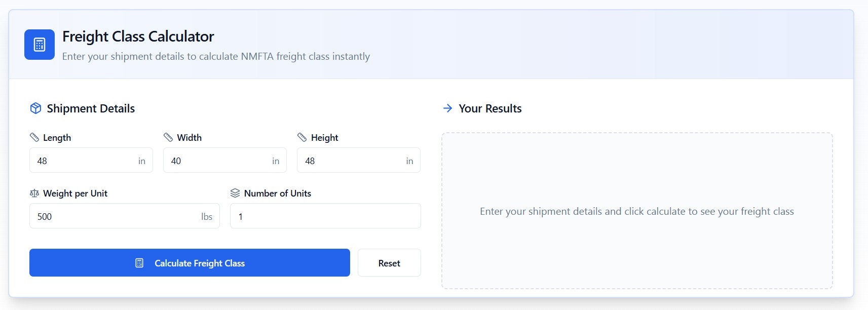Click the scale icon beside Weight per Unit
Viewport: 868px width, 310px height.
[35, 193]
